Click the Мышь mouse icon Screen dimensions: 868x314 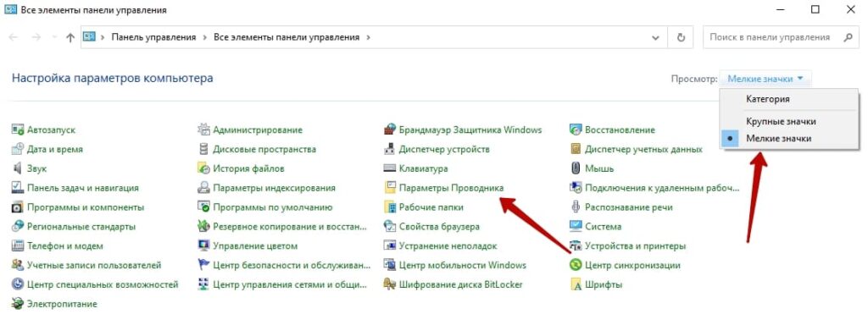pos(576,168)
